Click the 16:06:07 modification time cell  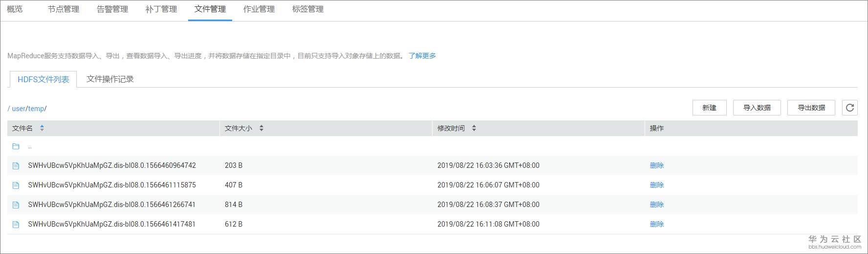pos(488,185)
